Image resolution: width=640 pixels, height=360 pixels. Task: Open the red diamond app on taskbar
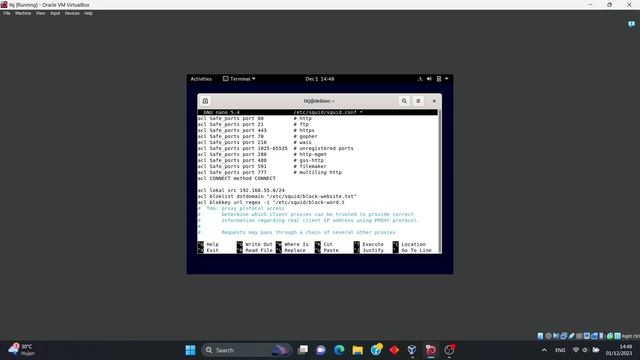(x=394, y=350)
